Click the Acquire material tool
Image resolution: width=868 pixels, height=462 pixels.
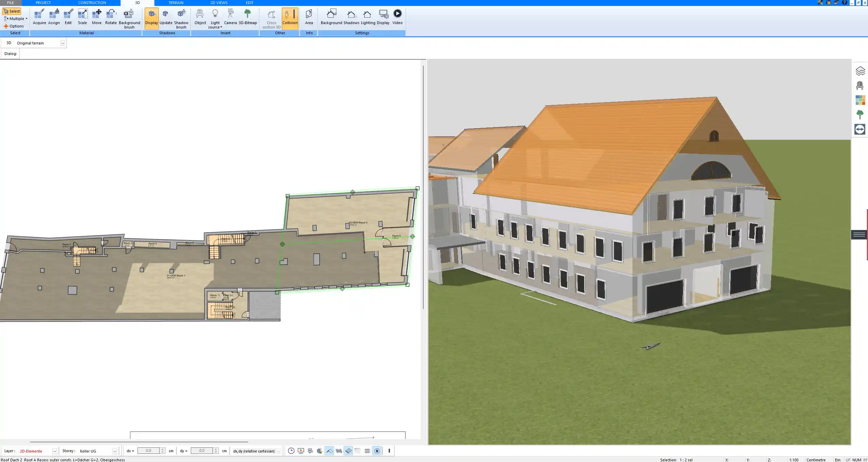[x=39, y=17]
